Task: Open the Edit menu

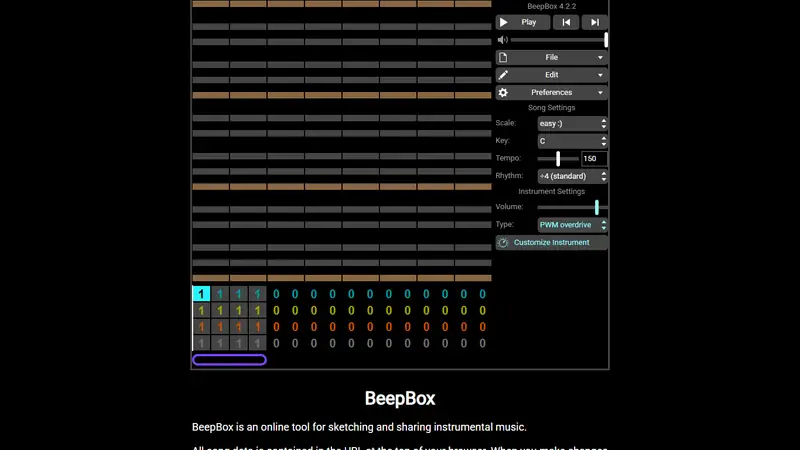Action: coord(552,75)
